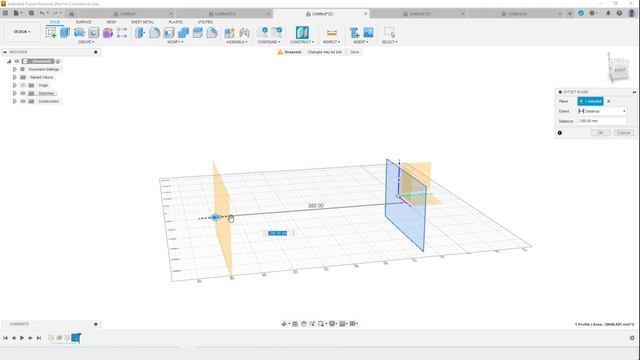Select the Fillet tool
Image resolution: width=640 pixels, height=360 pixels.
click(x=154, y=33)
